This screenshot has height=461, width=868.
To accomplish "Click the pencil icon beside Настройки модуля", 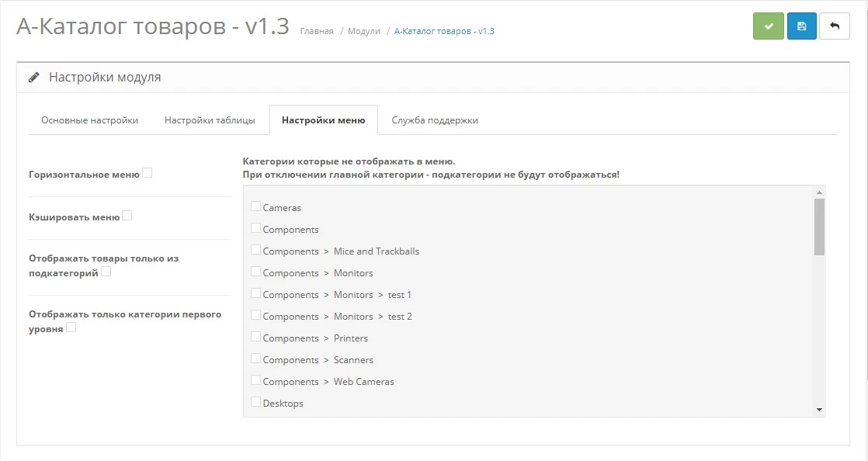I will [34, 78].
